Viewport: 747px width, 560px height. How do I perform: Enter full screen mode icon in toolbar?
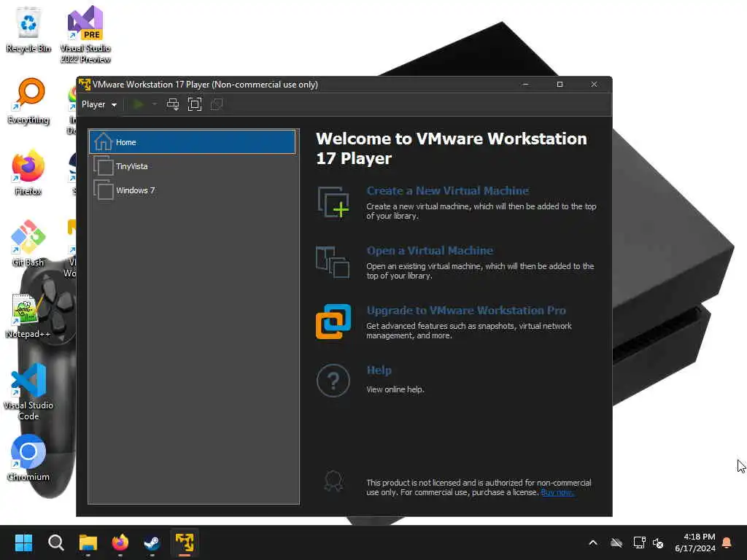pyautogui.click(x=194, y=104)
